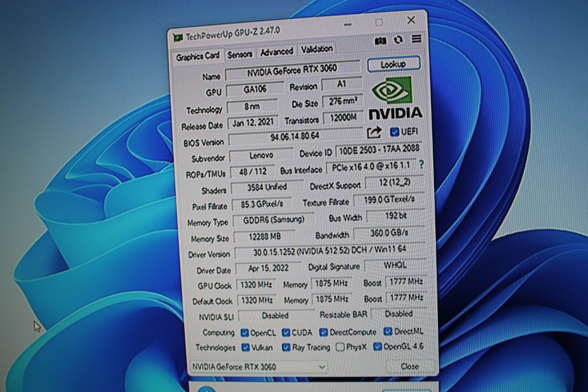Click the GPU Clock value 1320 MHz

tap(256, 285)
